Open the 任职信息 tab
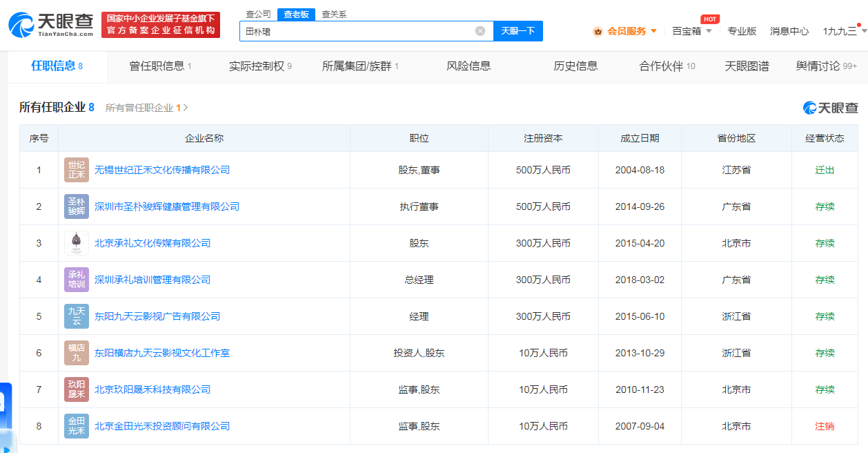This screenshot has width=868, height=453. tap(57, 66)
